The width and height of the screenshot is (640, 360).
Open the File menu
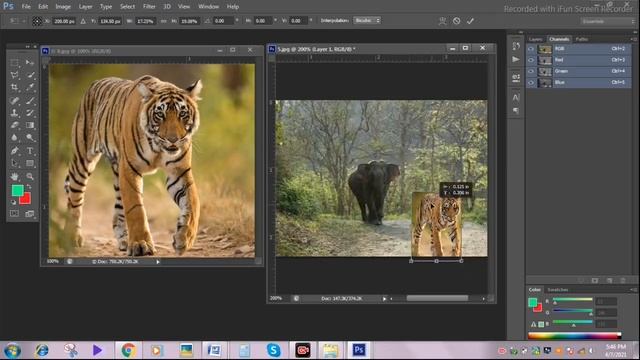[x=26, y=7]
